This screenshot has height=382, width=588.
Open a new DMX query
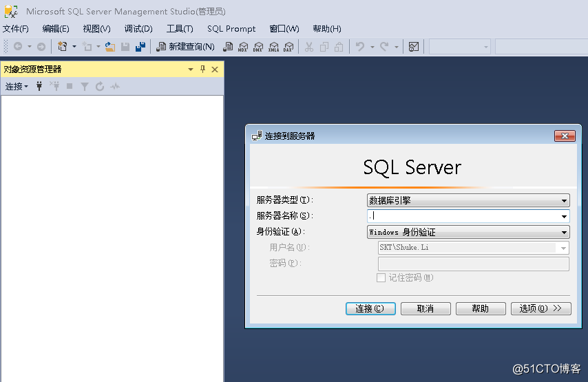(x=258, y=47)
